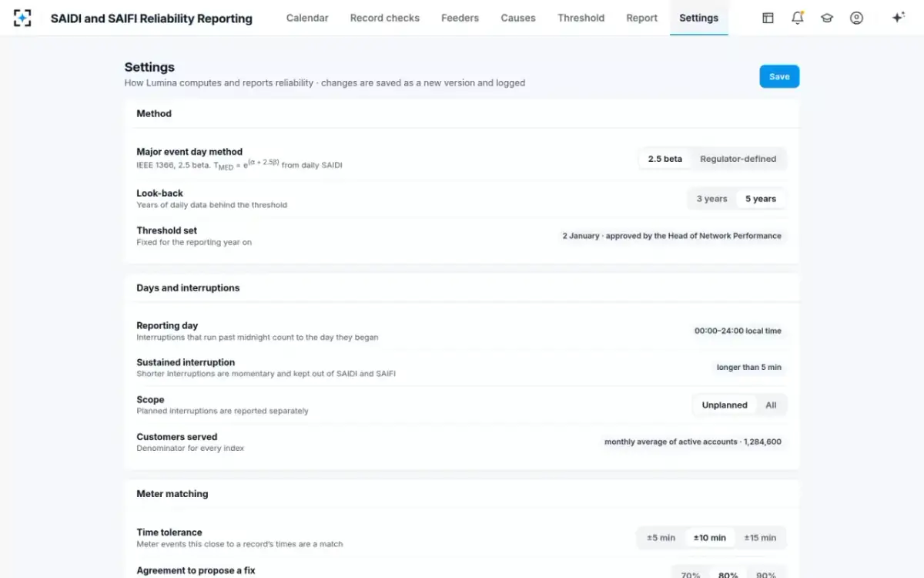Click the SAIDI and SAIFI Reliability Reporting title
Screen dimensions: 924x578
(x=152, y=18)
